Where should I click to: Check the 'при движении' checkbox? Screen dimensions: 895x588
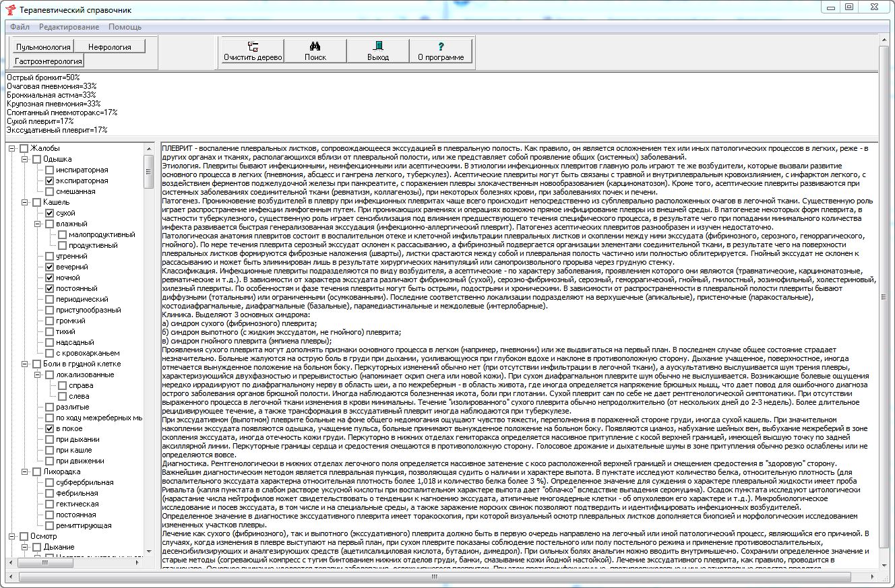click(49, 461)
